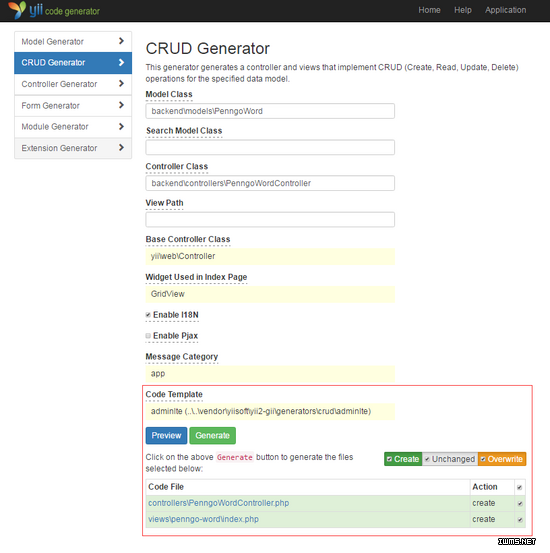
Task: Click the chevron arrow beside Model Generator
Action: (x=121, y=41)
